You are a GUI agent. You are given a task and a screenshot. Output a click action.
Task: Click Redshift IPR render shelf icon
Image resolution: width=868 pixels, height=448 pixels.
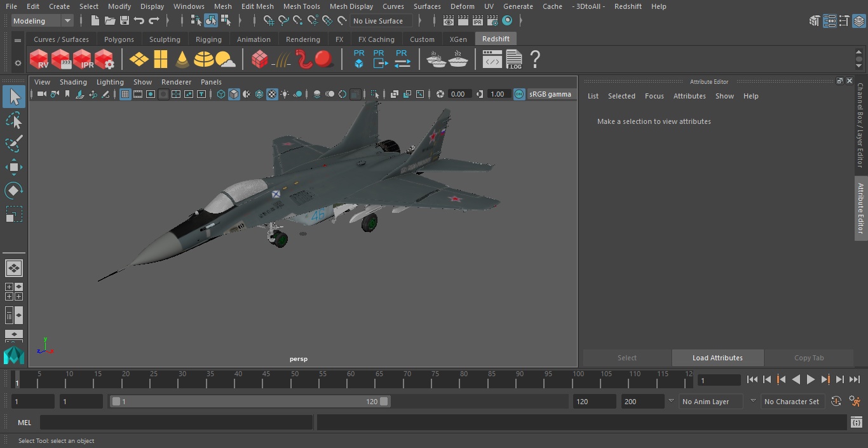pos(83,59)
